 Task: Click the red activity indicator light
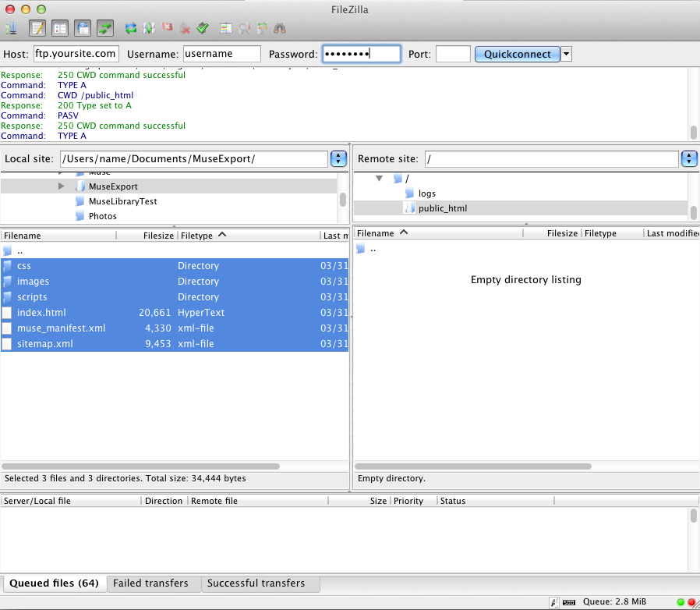pos(691,602)
